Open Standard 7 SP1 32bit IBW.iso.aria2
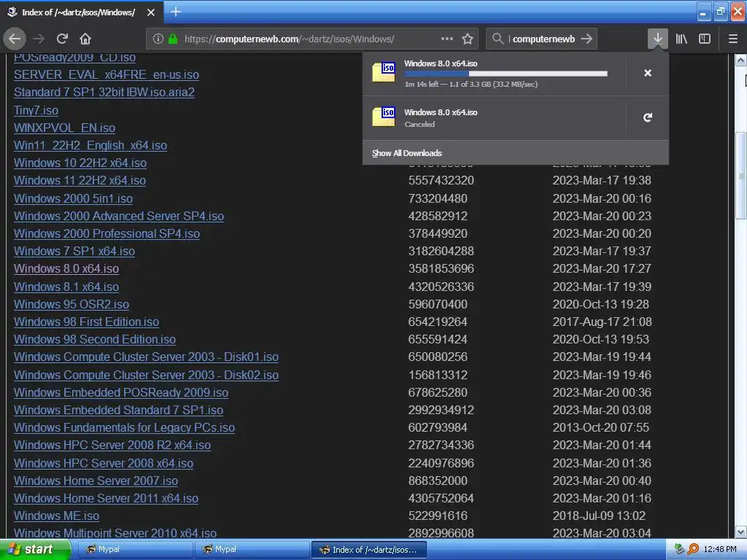Image resolution: width=747 pixels, height=560 pixels. coord(104,93)
